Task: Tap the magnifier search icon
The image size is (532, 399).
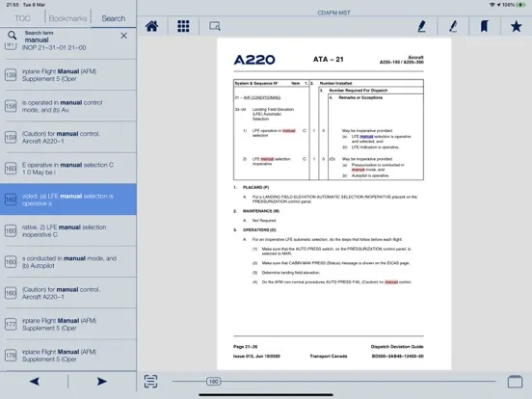Action: coord(12,35)
